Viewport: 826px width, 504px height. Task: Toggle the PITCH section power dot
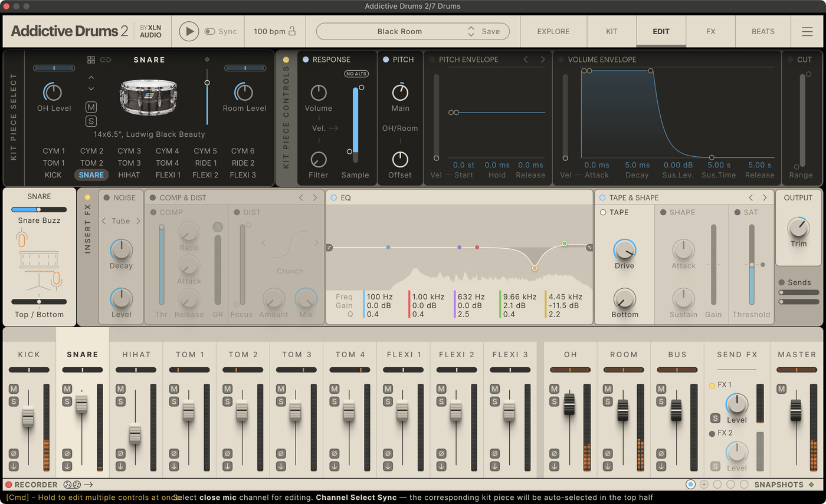[386, 60]
